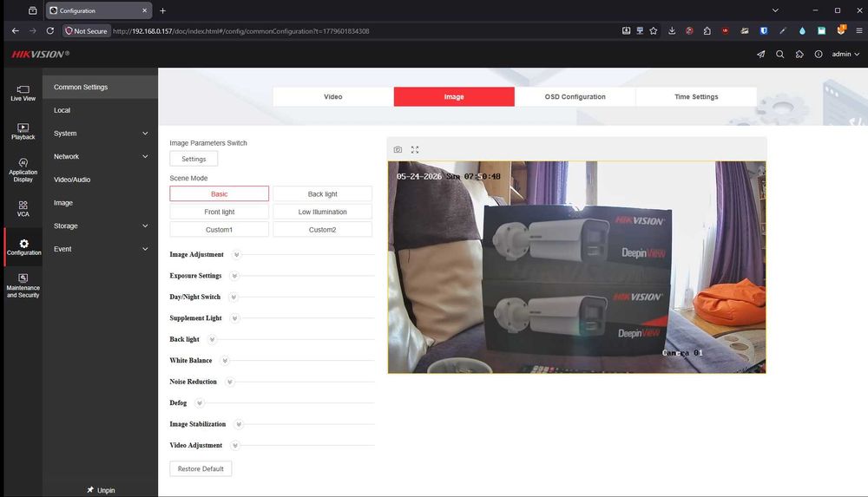868x497 pixels.
Task: Switch to Time Settings tab
Action: 696,96
